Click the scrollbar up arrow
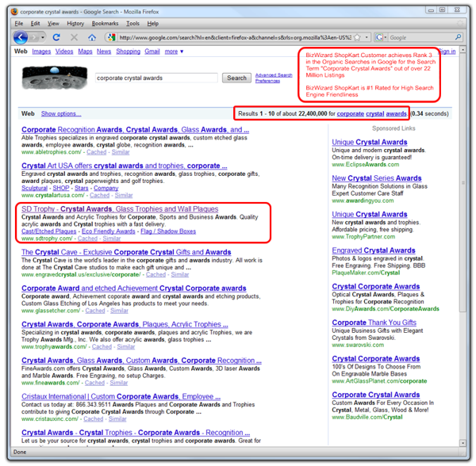Image resolution: width=476 pixels, height=466 pixels. [463, 49]
